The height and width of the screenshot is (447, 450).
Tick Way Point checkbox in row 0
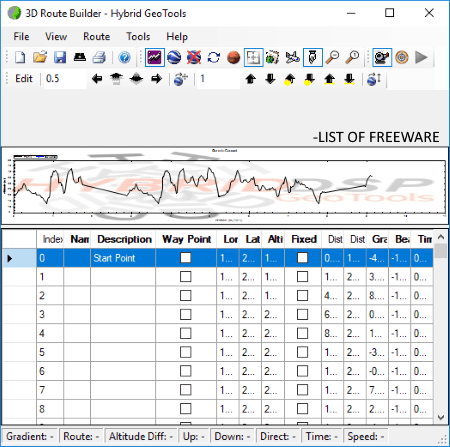tap(186, 258)
